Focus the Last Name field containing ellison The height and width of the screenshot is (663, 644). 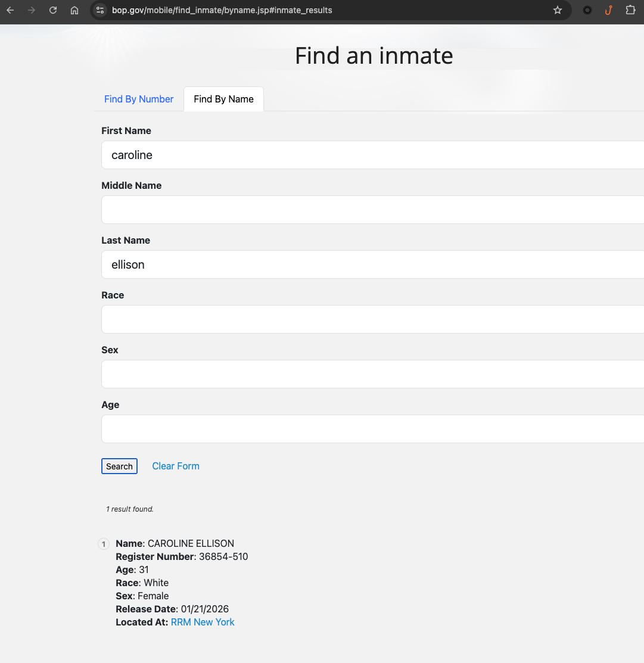point(372,264)
